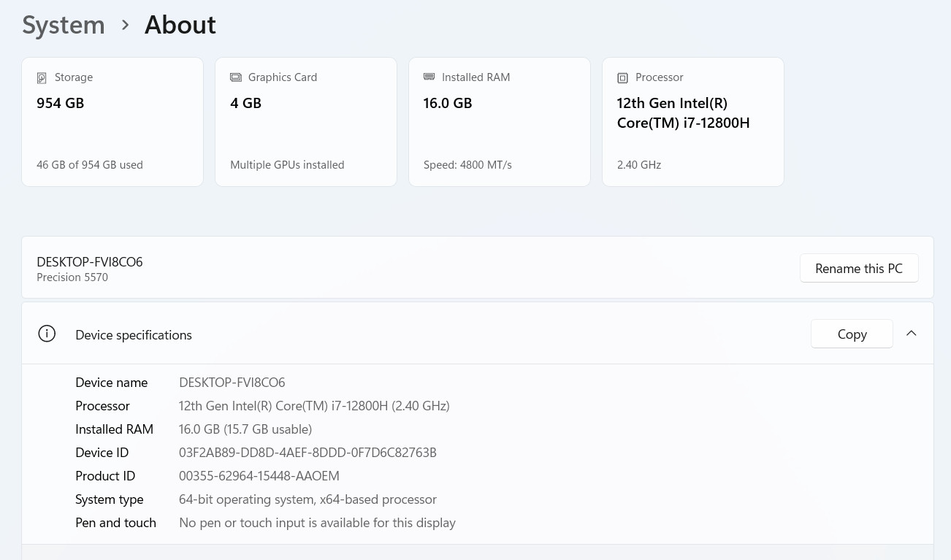Click '16.0 GB (15.7 GB usable)' value
This screenshot has width=951, height=560.
pyautogui.click(x=245, y=429)
